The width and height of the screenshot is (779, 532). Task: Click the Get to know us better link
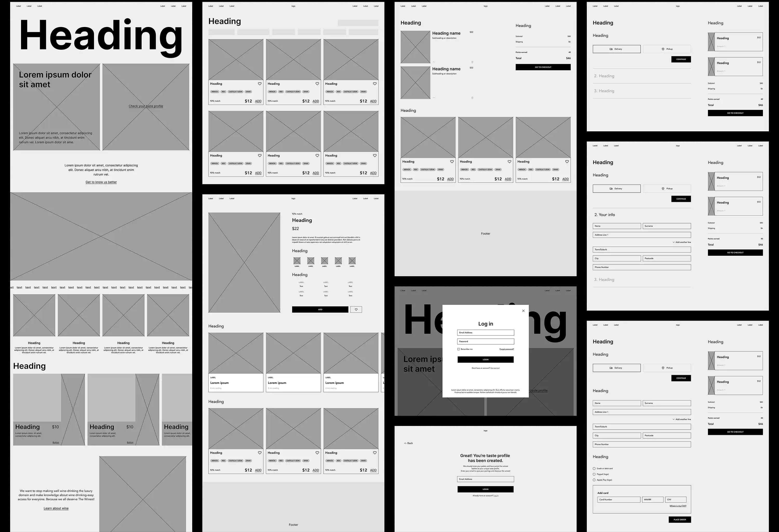[101, 182]
